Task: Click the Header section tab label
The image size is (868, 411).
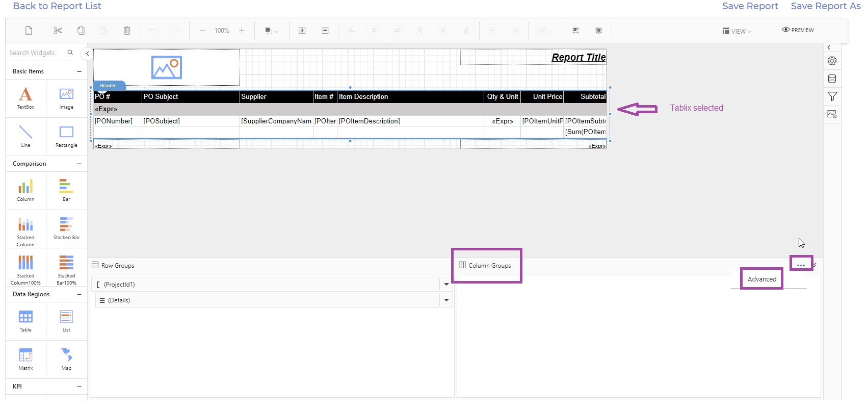Action: [108, 86]
